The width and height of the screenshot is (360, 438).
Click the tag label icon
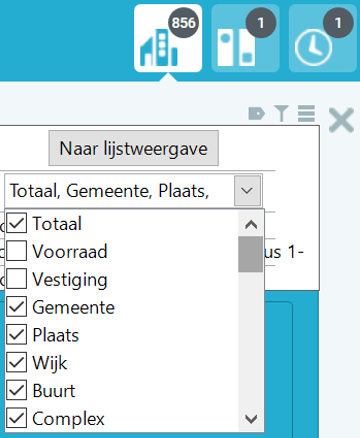257,114
